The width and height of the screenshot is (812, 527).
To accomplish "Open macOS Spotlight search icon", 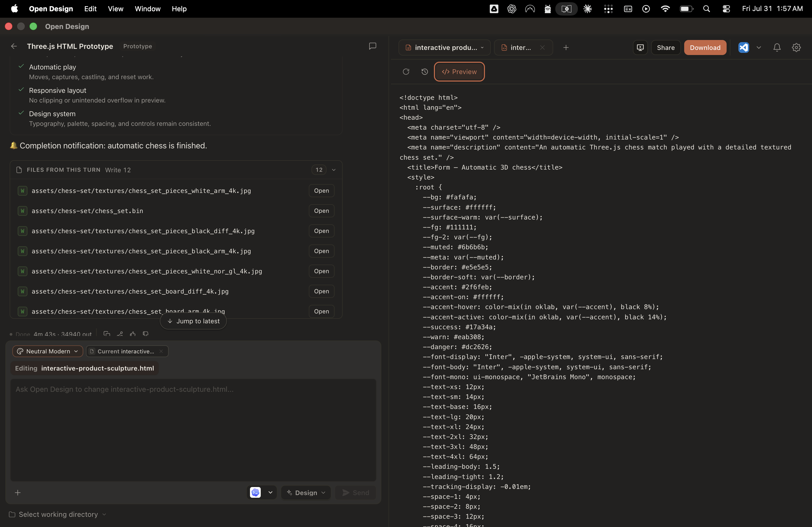I will pos(706,9).
